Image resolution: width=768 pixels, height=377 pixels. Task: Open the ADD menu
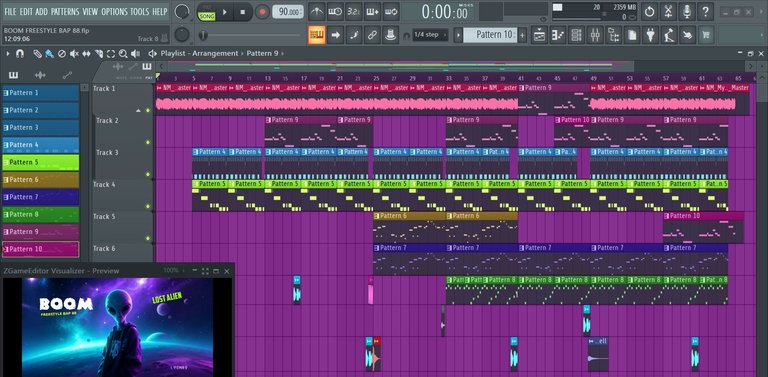pos(42,11)
